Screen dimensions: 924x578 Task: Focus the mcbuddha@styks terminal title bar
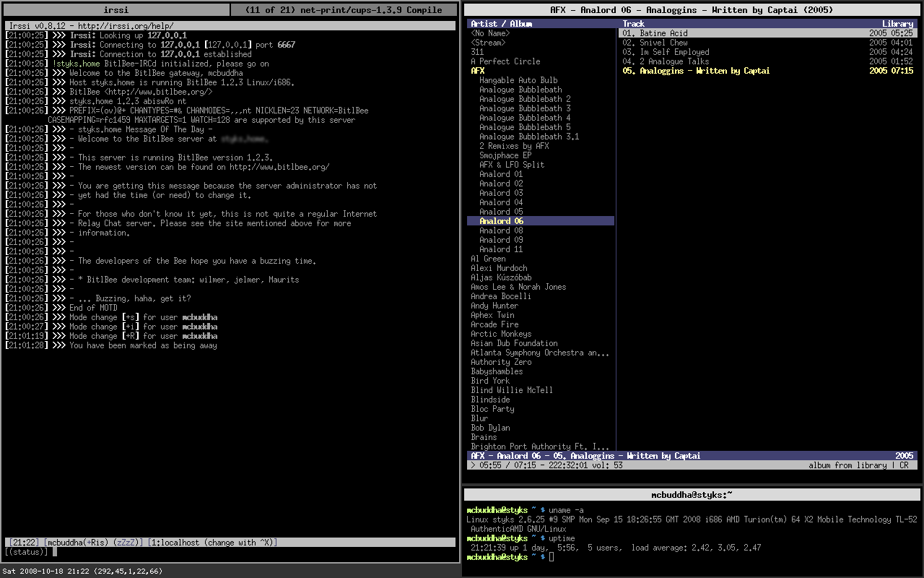[692, 495]
